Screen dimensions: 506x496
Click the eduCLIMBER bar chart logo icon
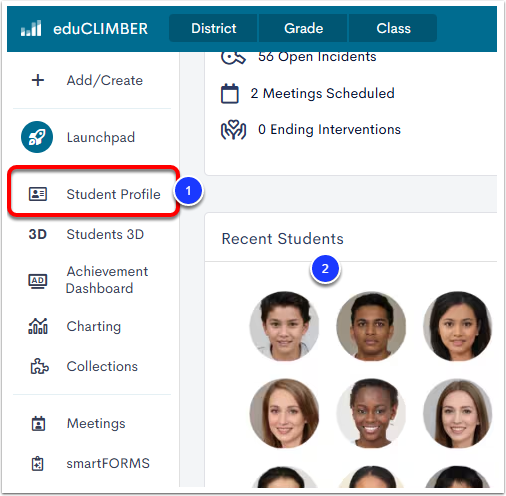pos(31,28)
